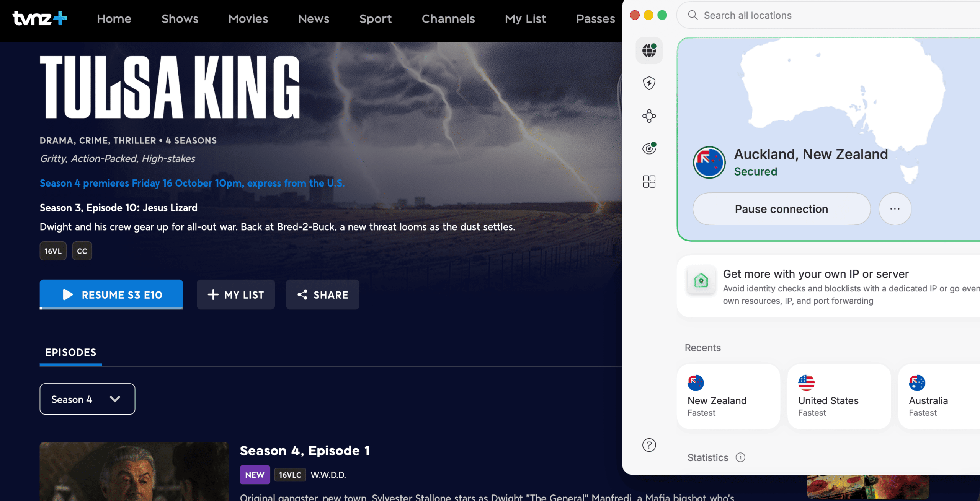The height and width of the screenshot is (501, 980).
Task: Click the 16VLC rating badge on Episode 1
Action: (290, 475)
